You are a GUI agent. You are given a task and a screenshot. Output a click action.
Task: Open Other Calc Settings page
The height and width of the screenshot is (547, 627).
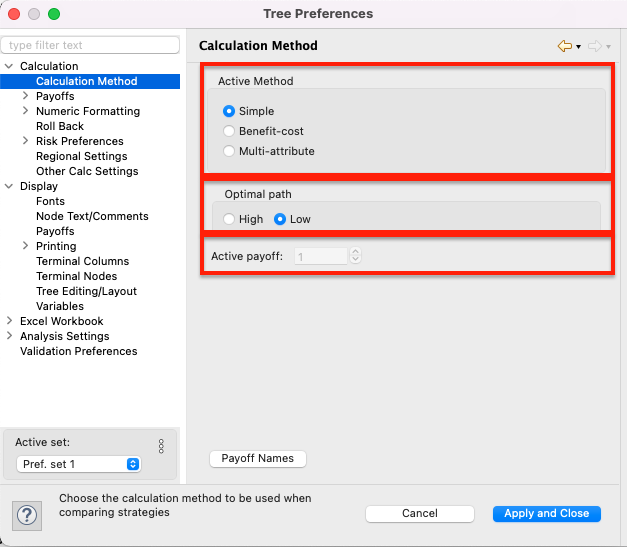87,171
